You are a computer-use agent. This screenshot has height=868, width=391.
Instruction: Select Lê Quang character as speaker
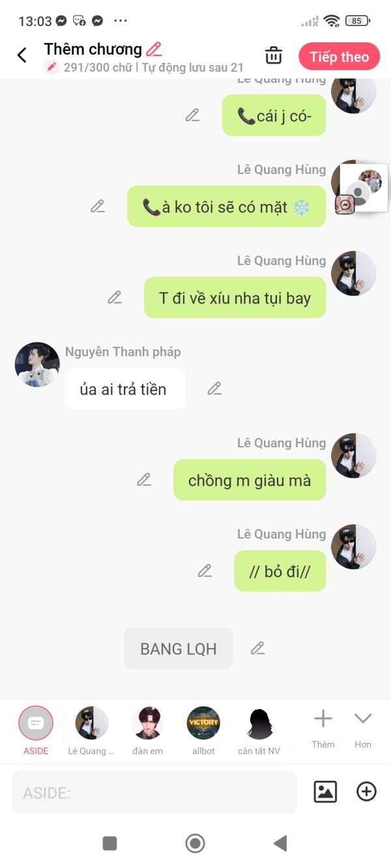91,731
